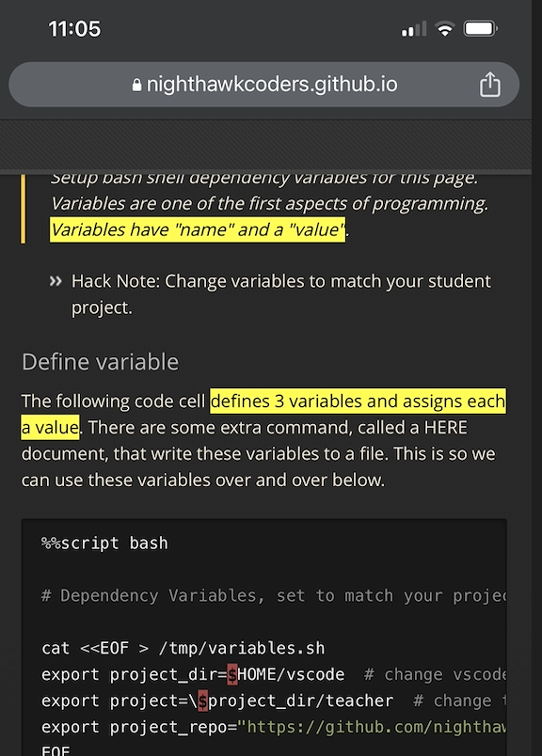The width and height of the screenshot is (542, 756).
Task: Tap the yellow highlight on 'Variables have name and a value'
Action: tap(198, 228)
